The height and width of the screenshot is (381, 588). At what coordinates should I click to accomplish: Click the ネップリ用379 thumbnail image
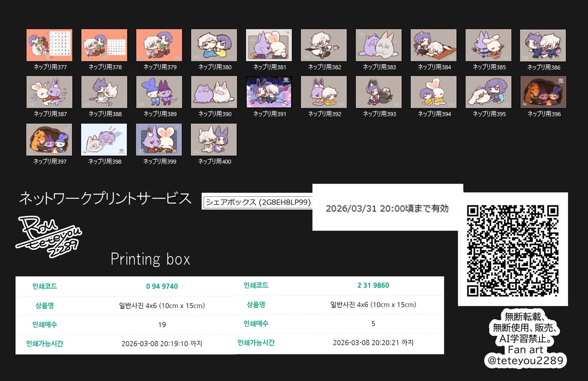(159, 45)
